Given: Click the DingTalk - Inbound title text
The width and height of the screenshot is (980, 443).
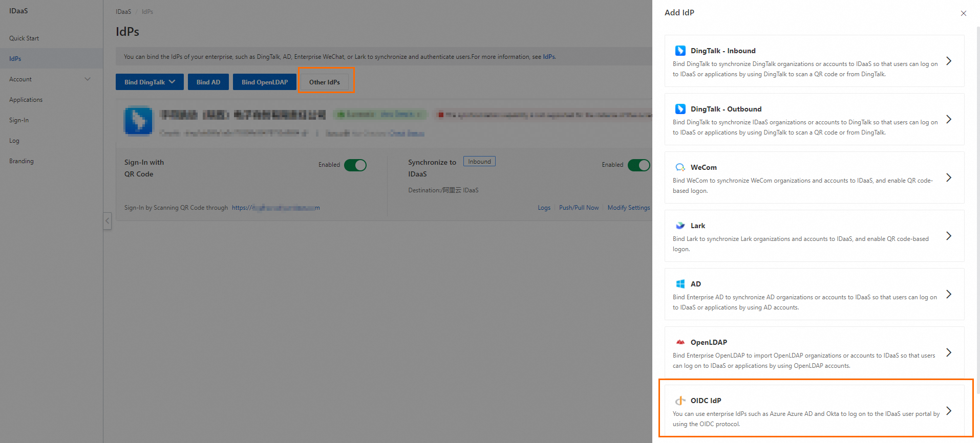Looking at the screenshot, I should 723,51.
